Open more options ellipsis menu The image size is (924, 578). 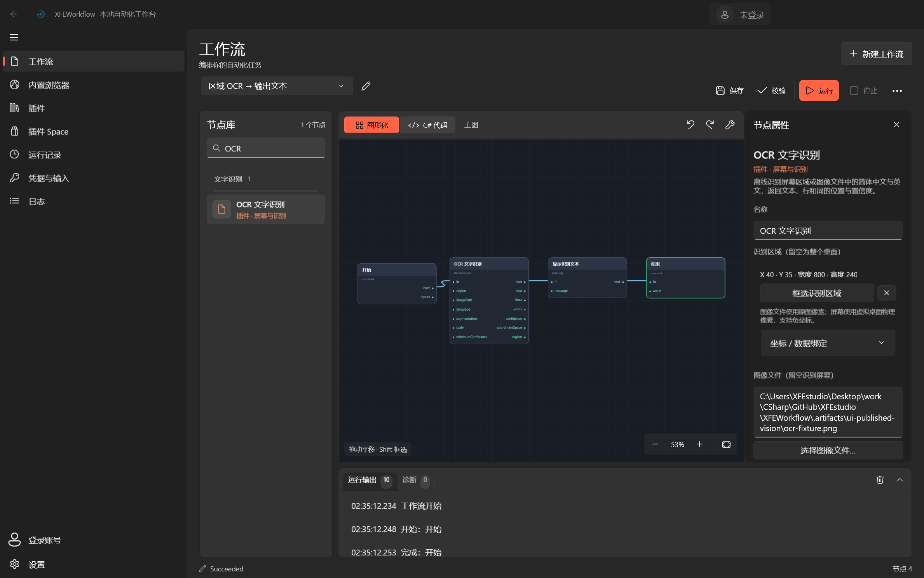897,91
